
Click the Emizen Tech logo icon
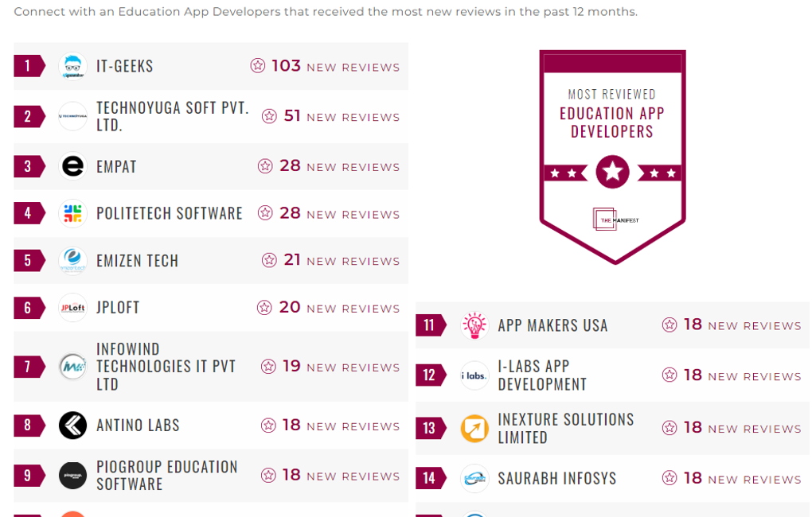[73, 260]
